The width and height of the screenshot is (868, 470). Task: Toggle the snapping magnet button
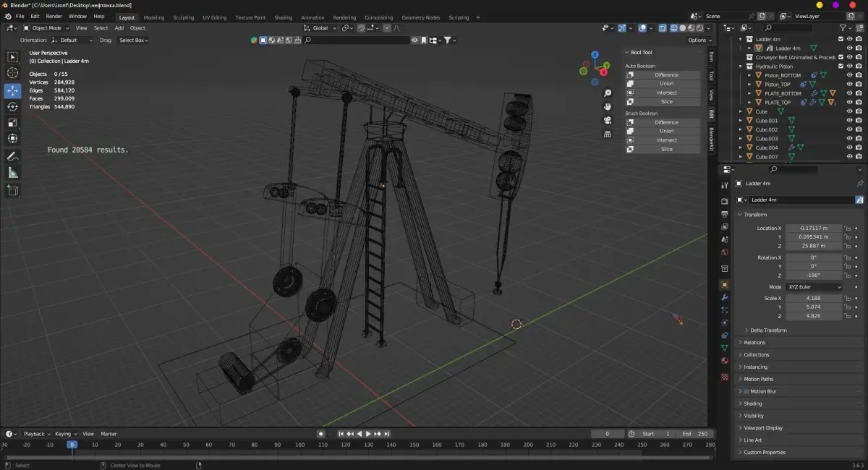[359, 28]
